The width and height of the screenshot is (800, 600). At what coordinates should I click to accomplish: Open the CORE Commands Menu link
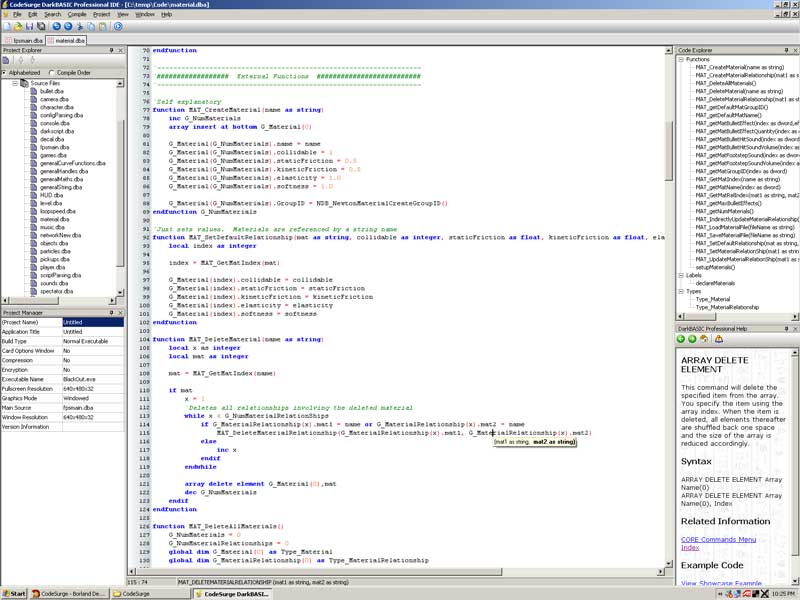[718, 539]
